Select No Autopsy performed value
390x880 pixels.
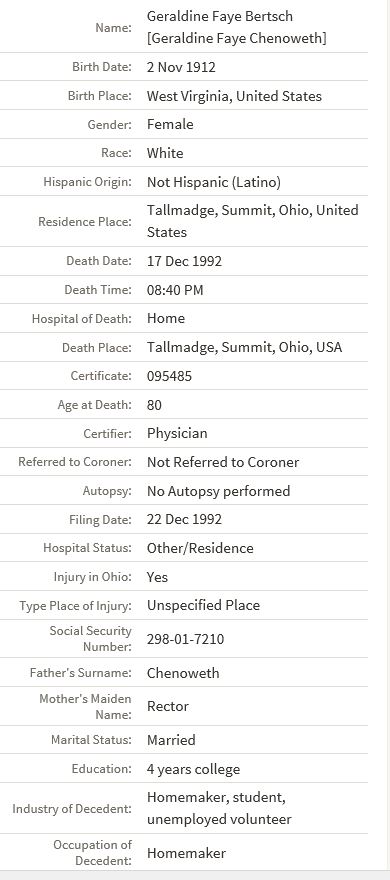tap(218, 491)
